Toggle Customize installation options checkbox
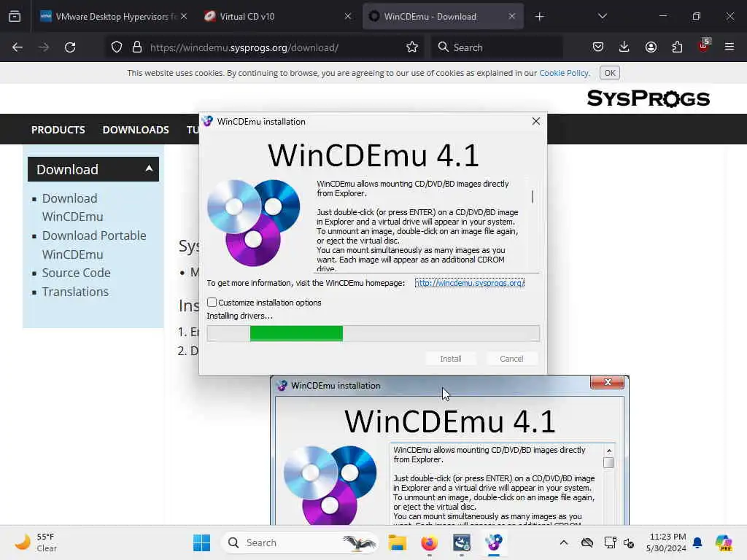Viewport: 747px width, 560px height. pyautogui.click(x=212, y=303)
